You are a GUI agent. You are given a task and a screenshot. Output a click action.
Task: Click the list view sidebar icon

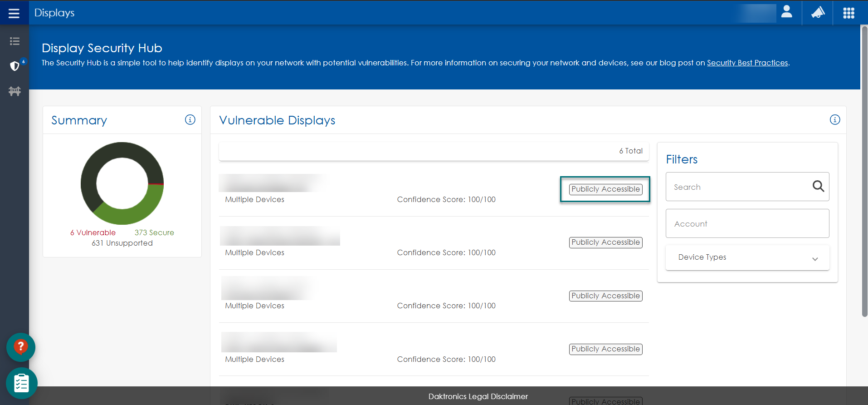coord(15,41)
